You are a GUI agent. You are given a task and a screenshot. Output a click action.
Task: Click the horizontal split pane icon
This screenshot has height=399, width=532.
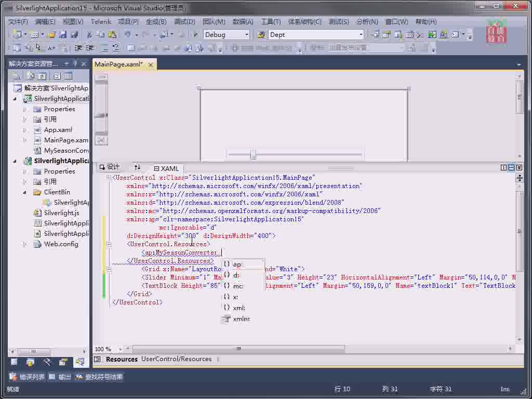click(x=511, y=167)
